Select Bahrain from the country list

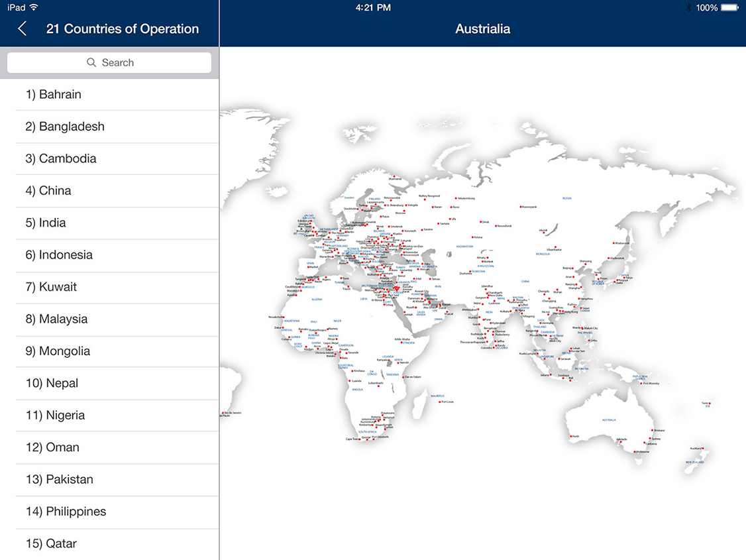(x=109, y=95)
